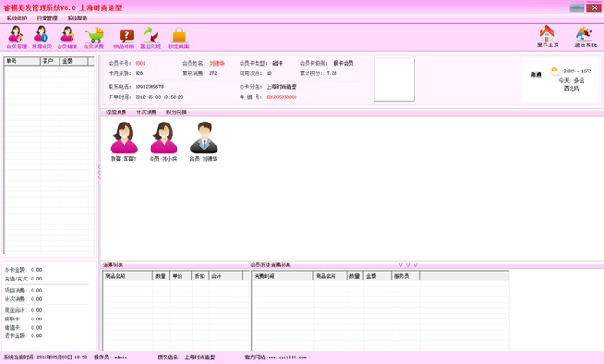Click the 服务员 column header
604x364 pixels.
406,276
